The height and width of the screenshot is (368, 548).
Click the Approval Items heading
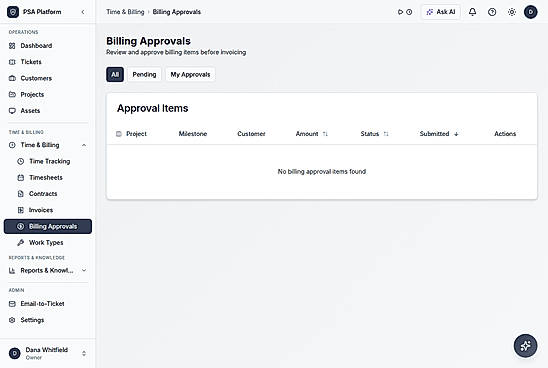click(153, 108)
